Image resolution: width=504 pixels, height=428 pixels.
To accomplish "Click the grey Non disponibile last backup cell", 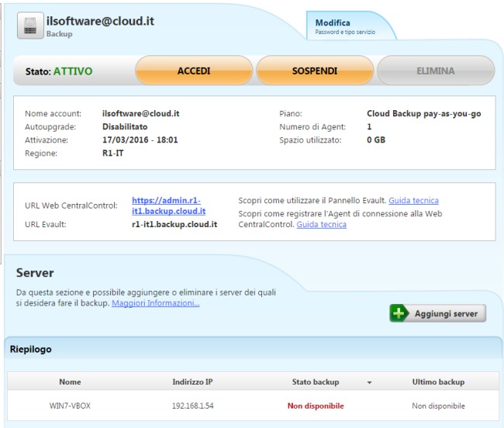I will coord(438,406).
